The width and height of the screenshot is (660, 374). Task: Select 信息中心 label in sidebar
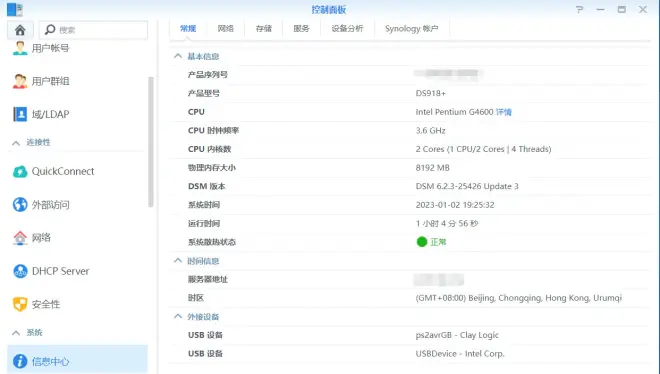click(x=51, y=361)
